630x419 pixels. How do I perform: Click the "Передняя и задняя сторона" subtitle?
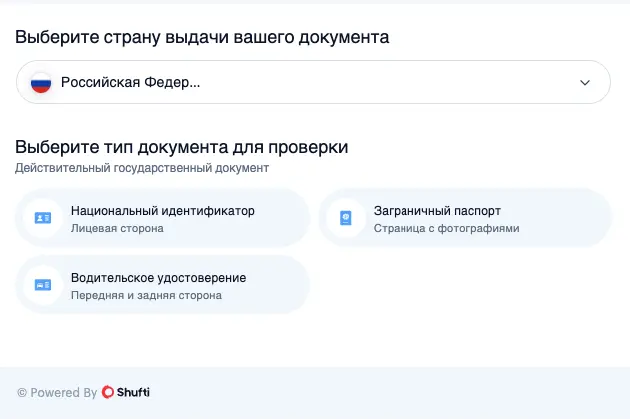coord(146,296)
